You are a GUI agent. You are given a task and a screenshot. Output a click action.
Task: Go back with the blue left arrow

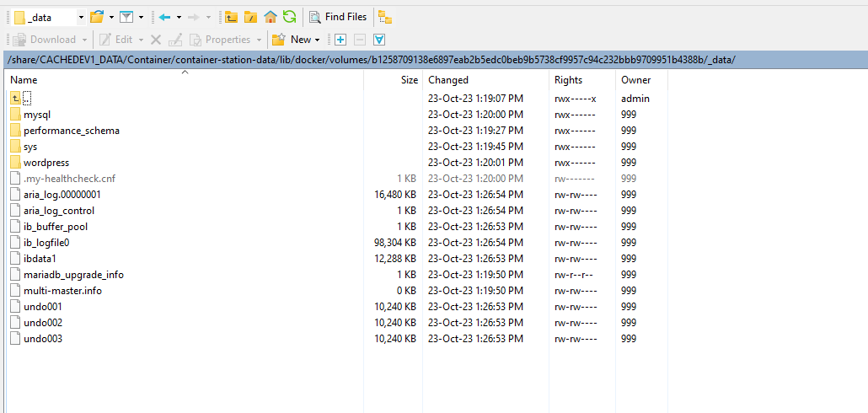[x=164, y=17]
